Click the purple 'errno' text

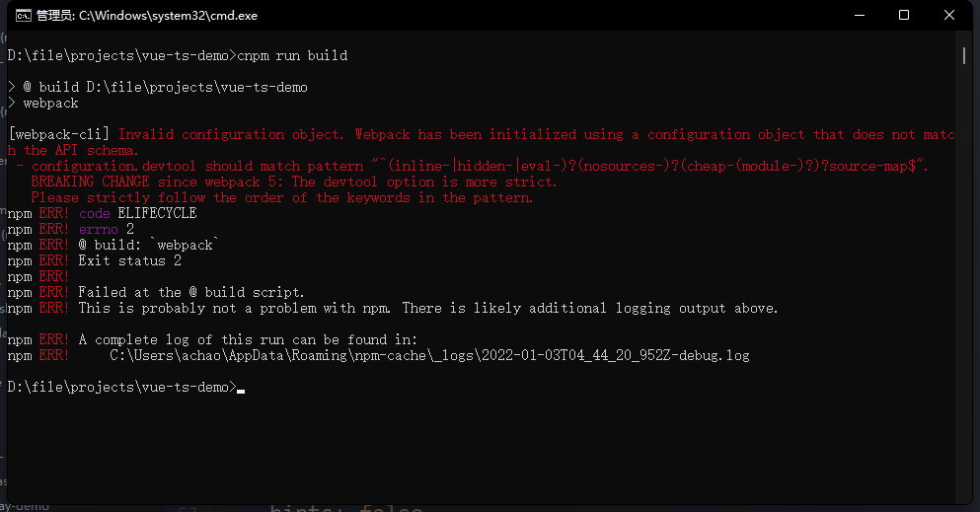coord(98,230)
